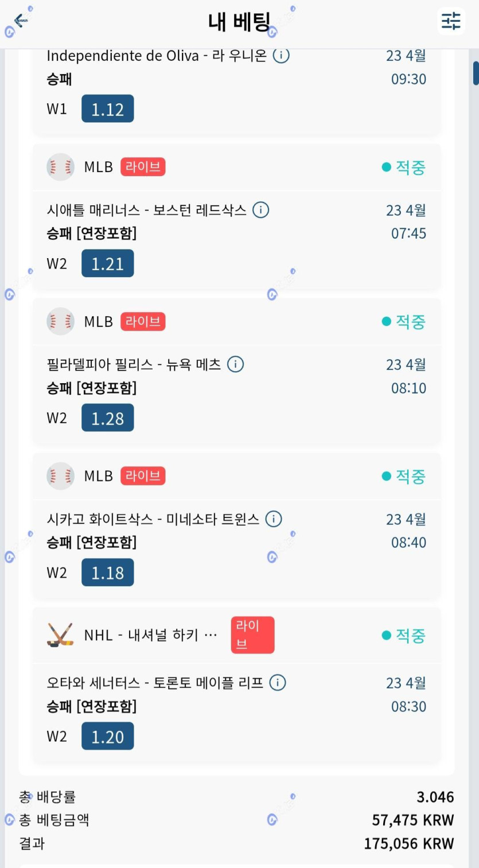Viewport: 479px width, 868px height.
Task: Tap info icon for 시카고 화이트삭스 match
Action: pos(274,519)
